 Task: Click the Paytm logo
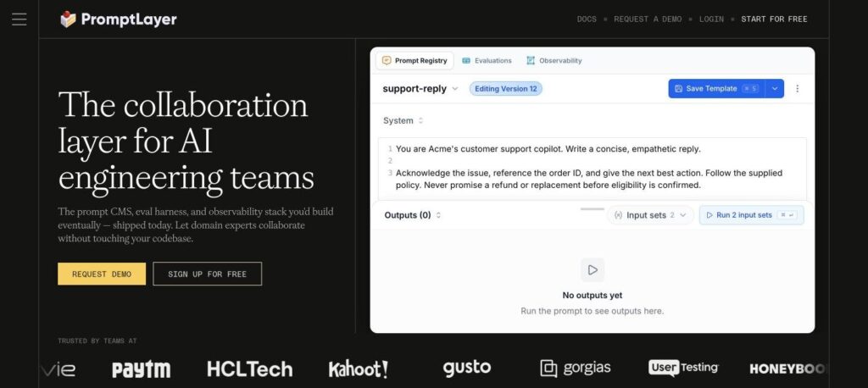click(x=142, y=369)
